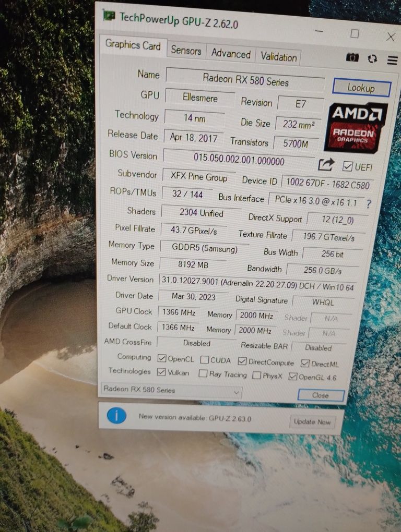The height and width of the screenshot is (532, 401).
Task: Click the Technology value 14 nm
Action: tap(195, 118)
